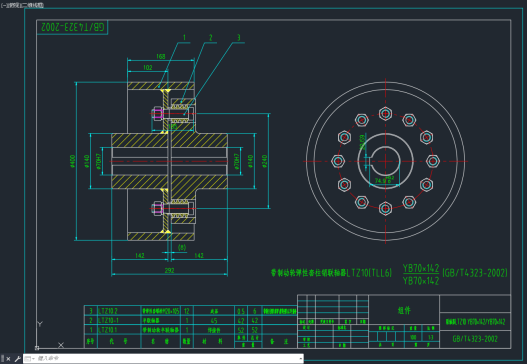The image size is (527, 364).
Task: Select part balloon number 1
Action: click(184, 38)
